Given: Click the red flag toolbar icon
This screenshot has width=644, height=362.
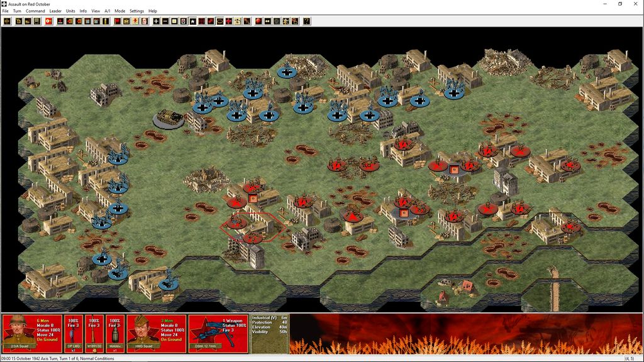Looking at the screenshot, I should click(118, 21).
